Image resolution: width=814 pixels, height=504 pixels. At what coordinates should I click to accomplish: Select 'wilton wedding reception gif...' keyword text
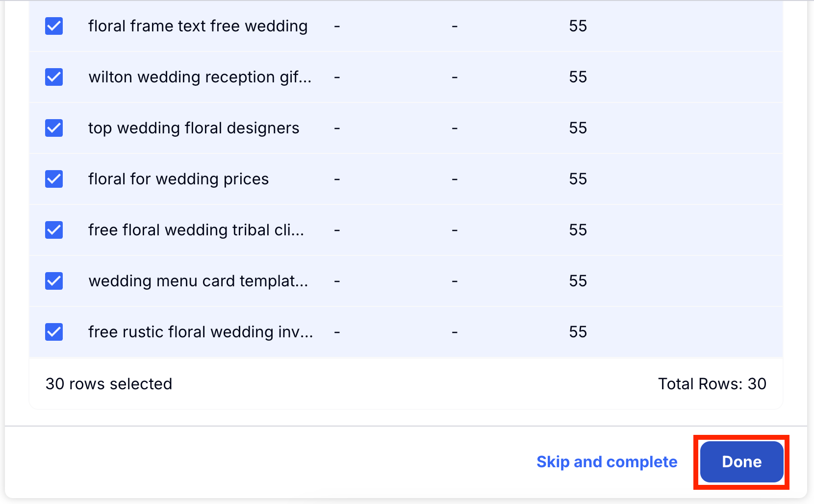[x=200, y=77]
